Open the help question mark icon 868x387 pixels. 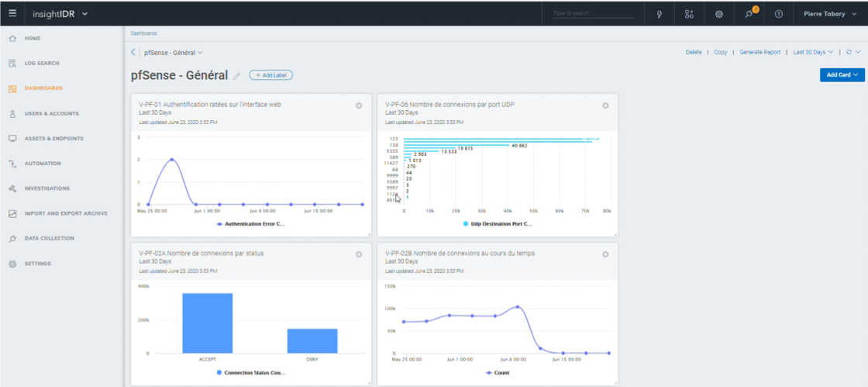[779, 15]
